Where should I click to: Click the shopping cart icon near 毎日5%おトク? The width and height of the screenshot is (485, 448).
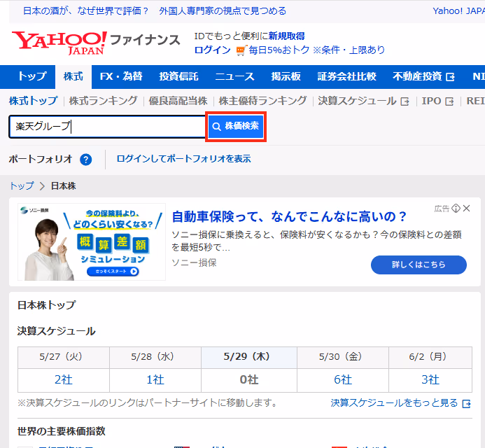coord(241,50)
